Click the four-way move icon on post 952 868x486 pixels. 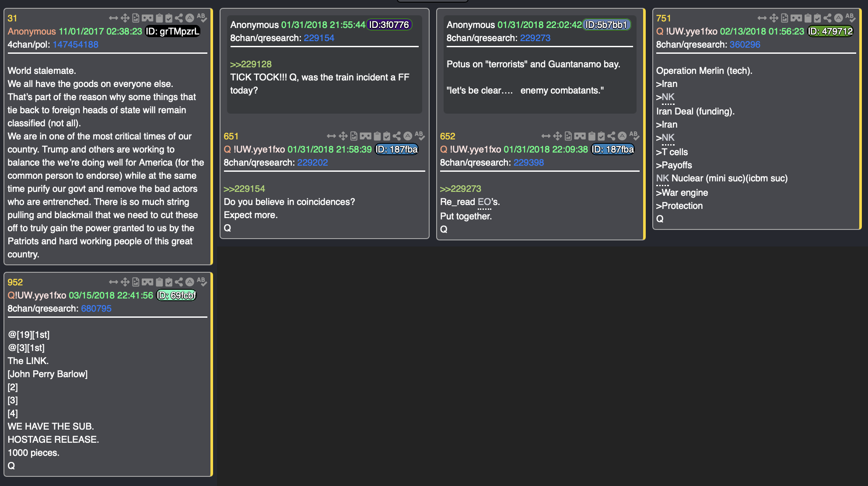tap(125, 282)
